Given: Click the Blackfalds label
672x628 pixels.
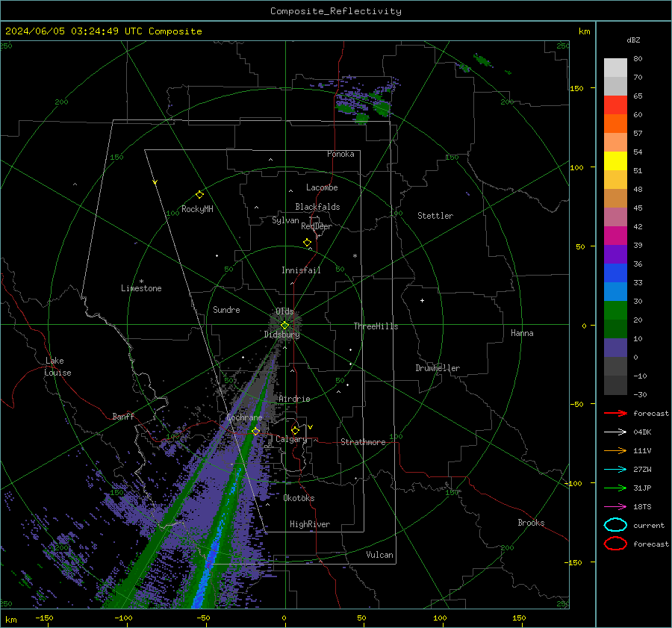Looking at the screenshot, I should [317, 207].
